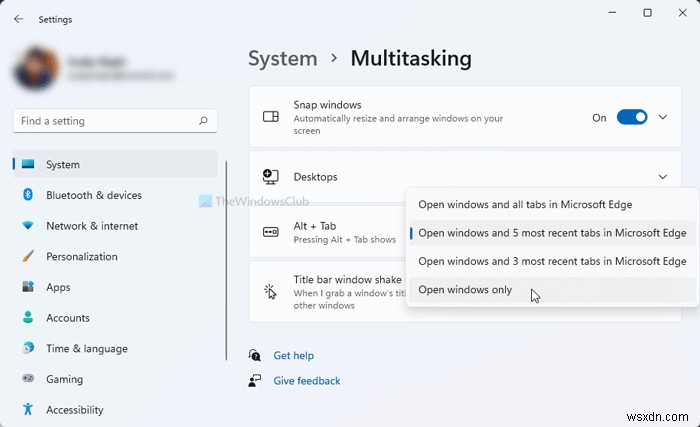The height and width of the screenshot is (427, 700).
Task: Open Network & internet settings
Action: (92, 226)
